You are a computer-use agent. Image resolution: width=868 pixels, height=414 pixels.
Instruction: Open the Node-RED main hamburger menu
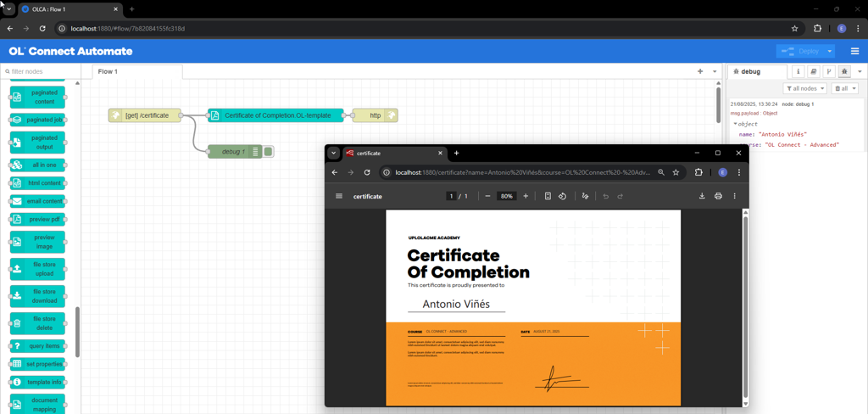coord(854,51)
